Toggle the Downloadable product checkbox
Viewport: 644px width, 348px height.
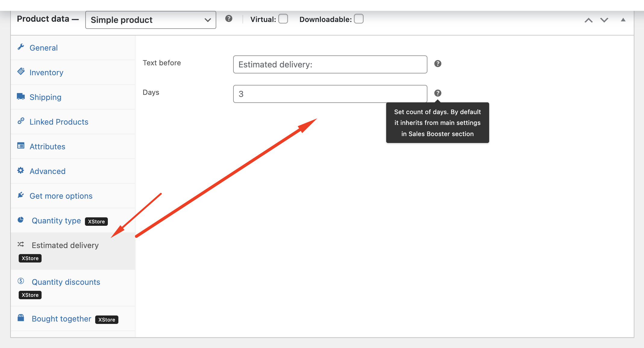pyautogui.click(x=359, y=19)
